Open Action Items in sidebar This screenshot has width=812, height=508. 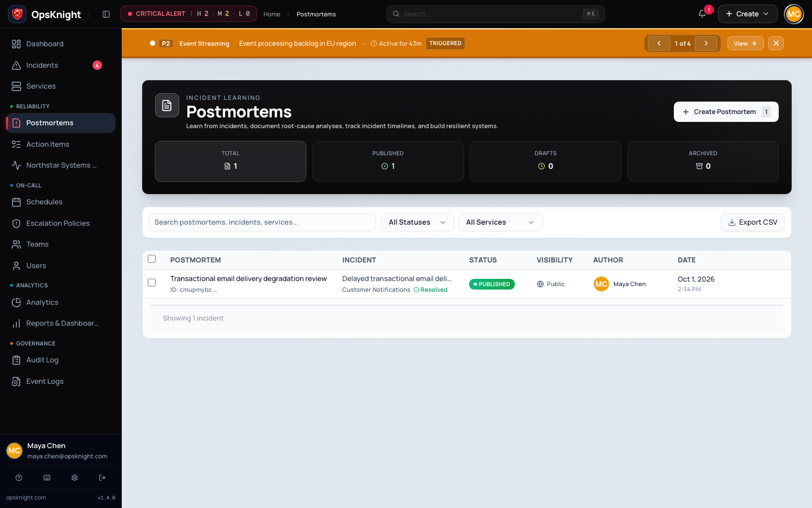click(x=61, y=144)
